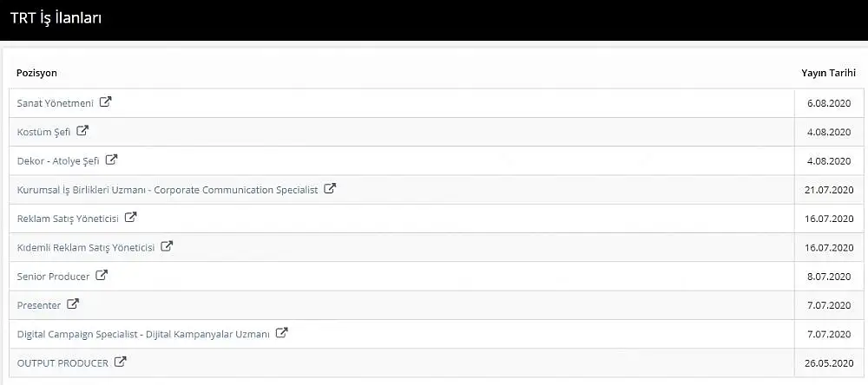
Task: Open the Sanat Yönetmeni job posting
Action: tap(56, 103)
